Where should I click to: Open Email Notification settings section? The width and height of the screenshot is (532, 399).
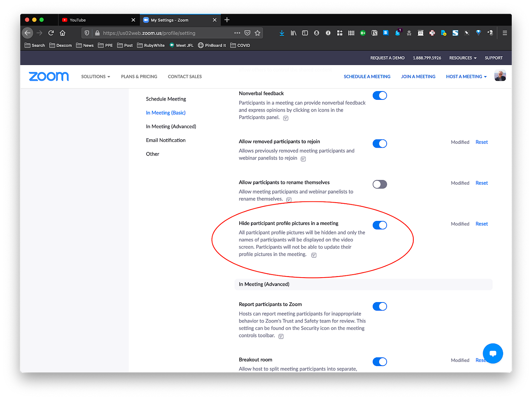point(166,140)
